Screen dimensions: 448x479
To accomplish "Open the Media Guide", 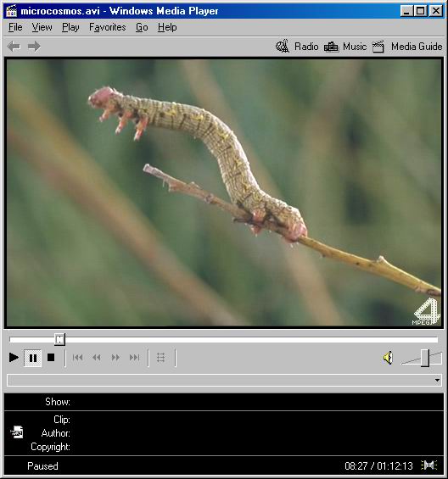I will (407, 47).
